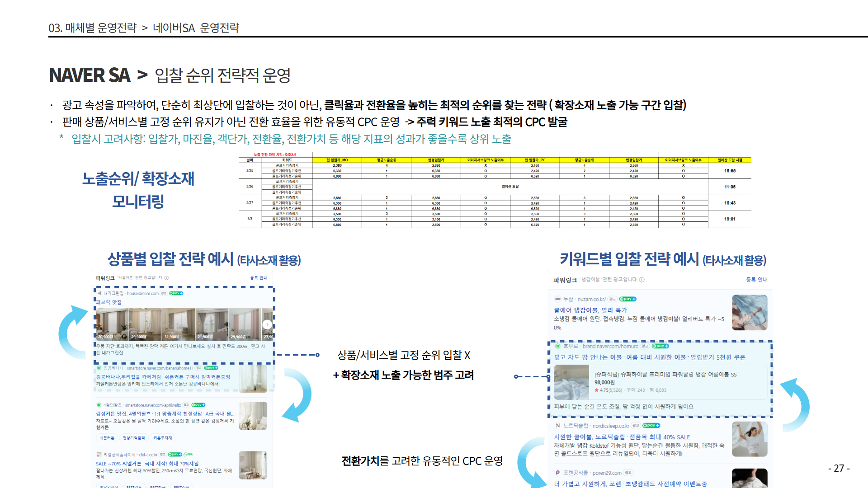Click the 등록 안내 link above curtain ads
868x488 pixels.
point(259,278)
